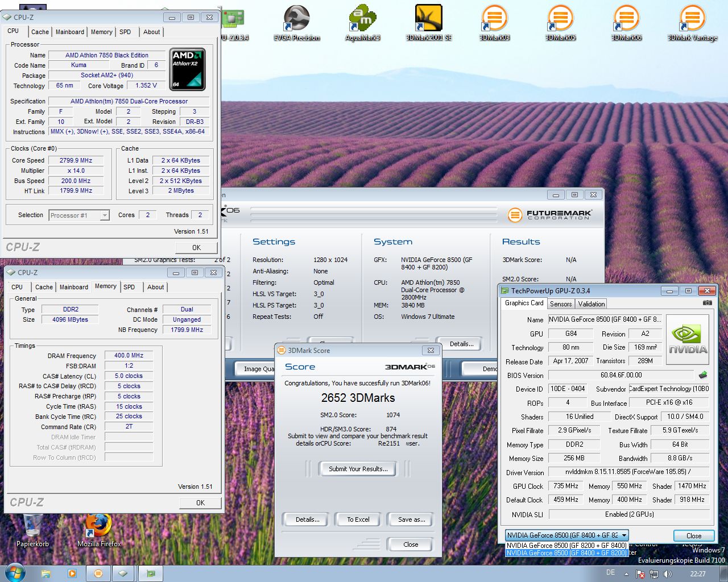Switch to the 3DMark06 taskbar button
The height and width of the screenshot is (582, 728).
[98, 573]
